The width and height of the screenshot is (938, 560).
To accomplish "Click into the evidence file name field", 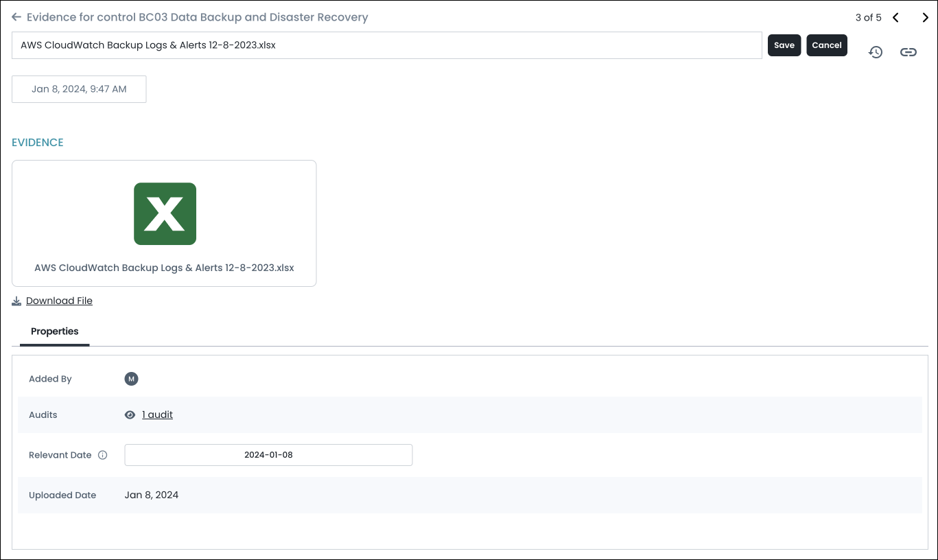I will click(386, 45).
